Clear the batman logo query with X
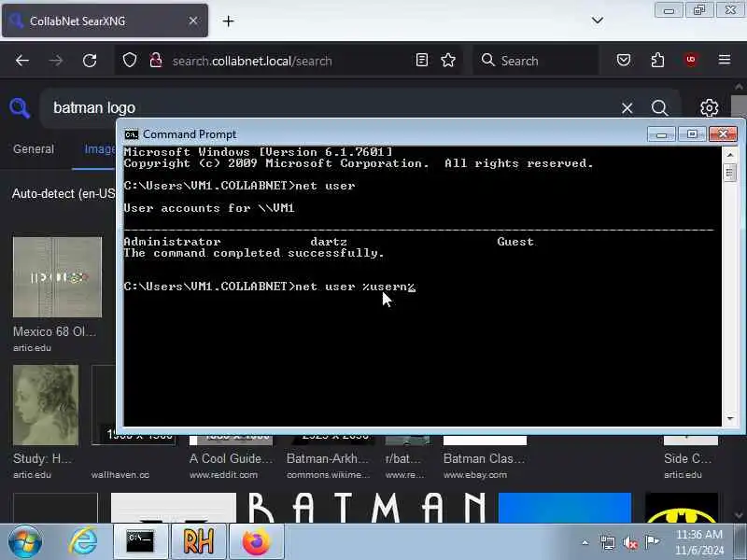747x560 pixels. [x=627, y=108]
